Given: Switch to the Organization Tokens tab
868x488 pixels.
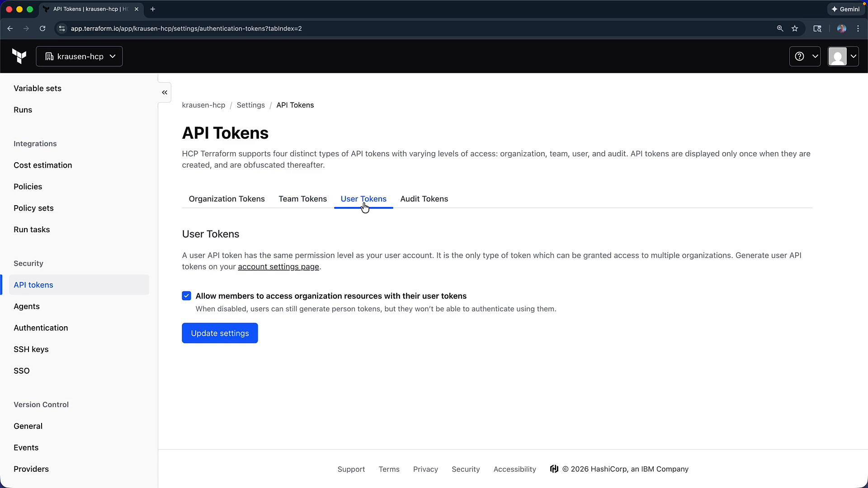Looking at the screenshot, I should (x=226, y=199).
